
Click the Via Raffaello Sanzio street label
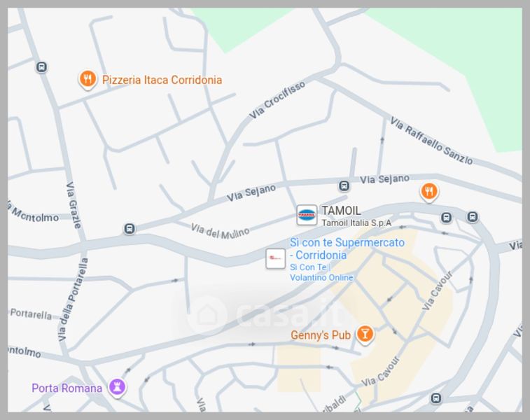point(432,141)
